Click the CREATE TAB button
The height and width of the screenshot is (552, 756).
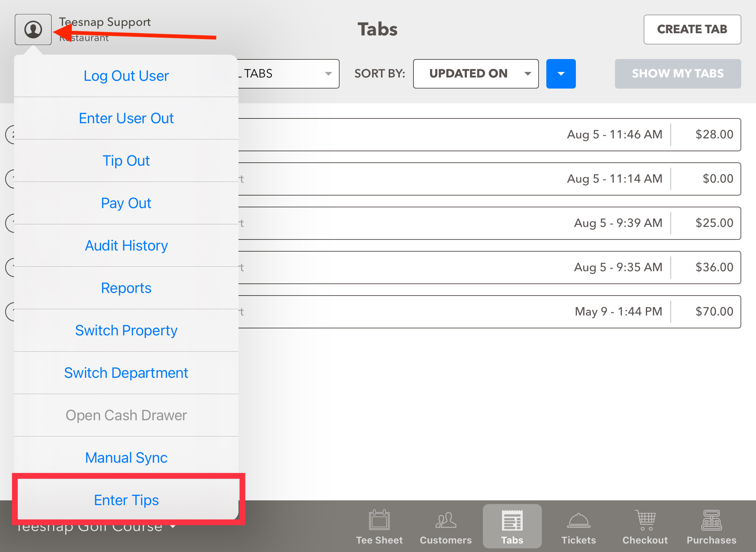tap(692, 30)
